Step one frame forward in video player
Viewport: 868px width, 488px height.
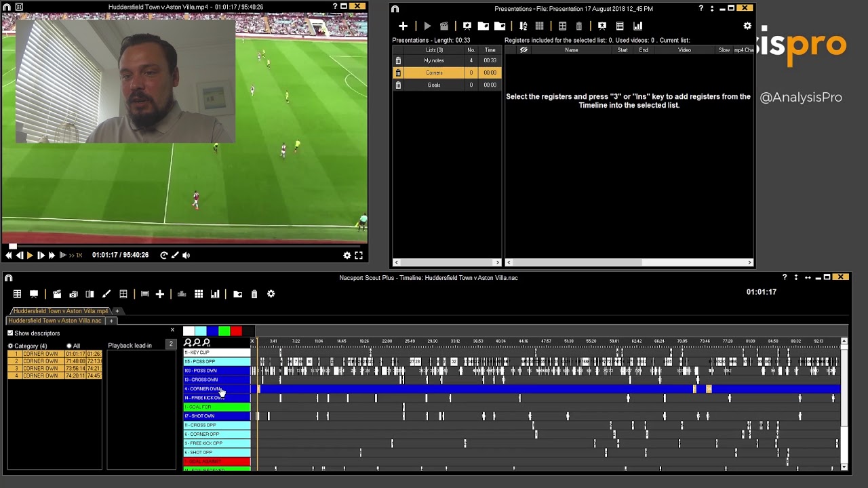(x=41, y=256)
